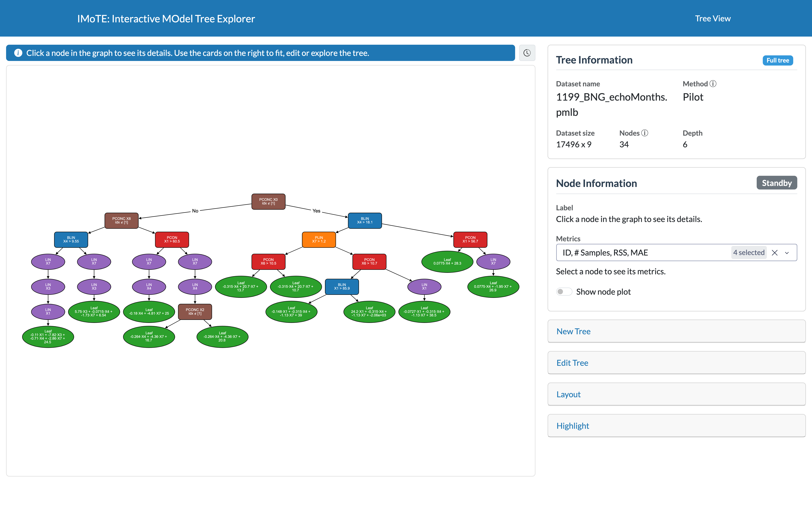Click the IMoTE app title

click(x=166, y=18)
